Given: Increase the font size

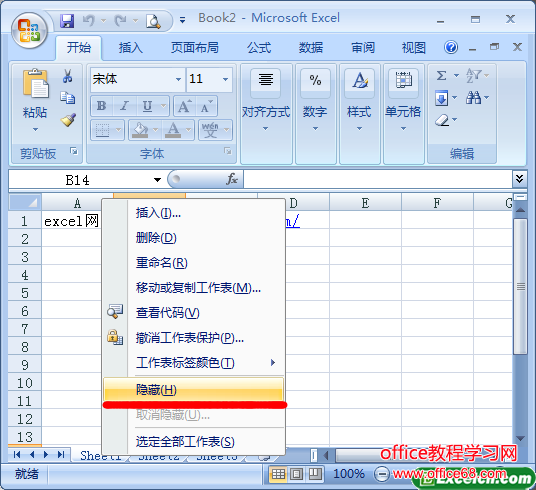Looking at the screenshot, I should click(x=185, y=106).
